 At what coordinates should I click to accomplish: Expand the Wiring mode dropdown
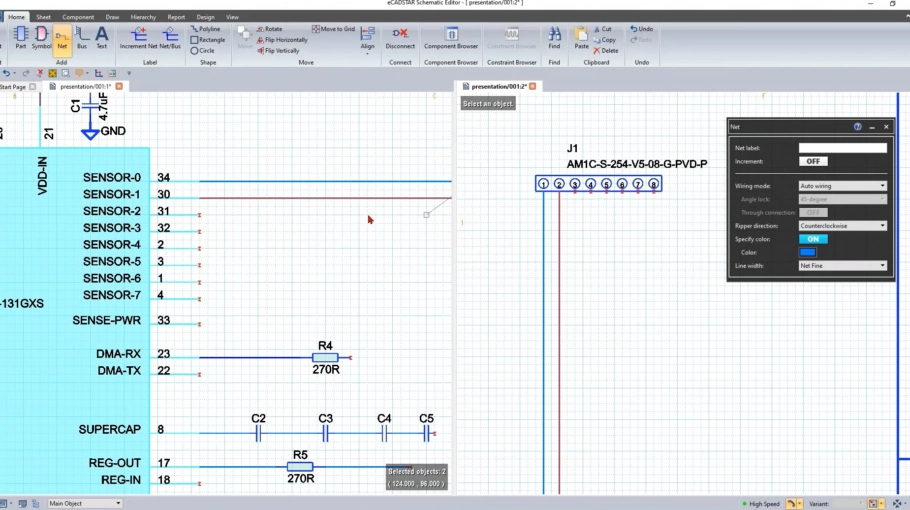click(842, 186)
